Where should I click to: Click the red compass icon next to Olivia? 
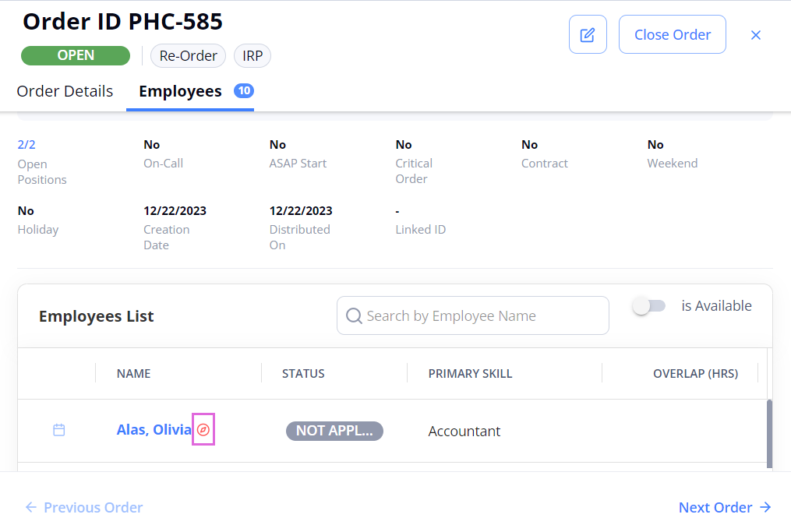[x=203, y=430]
